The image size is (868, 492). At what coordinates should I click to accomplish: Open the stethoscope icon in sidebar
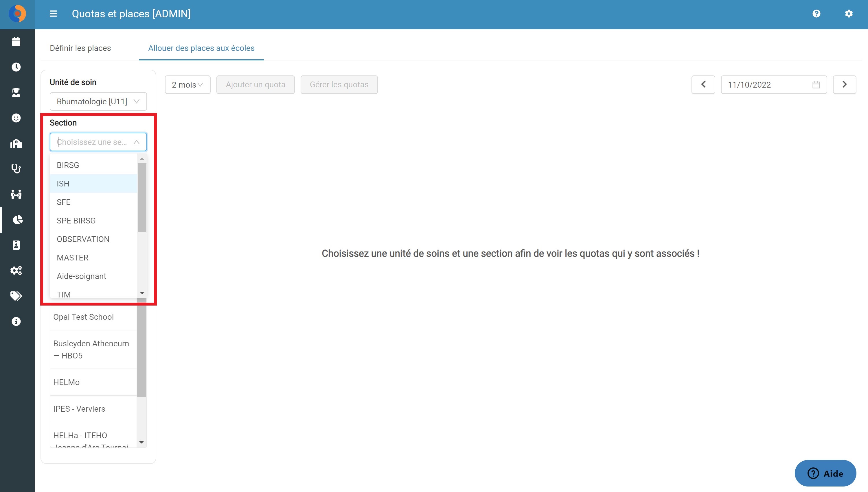[16, 169]
